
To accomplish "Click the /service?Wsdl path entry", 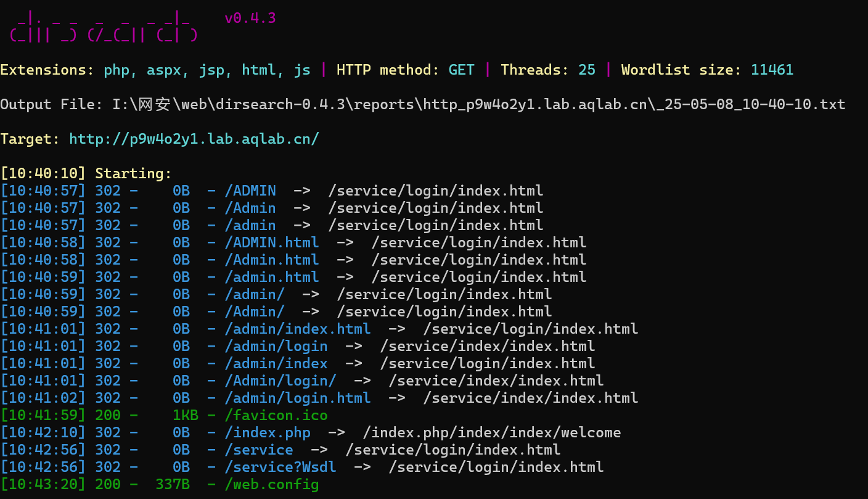I will pyautogui.click(x=280, y=467).
